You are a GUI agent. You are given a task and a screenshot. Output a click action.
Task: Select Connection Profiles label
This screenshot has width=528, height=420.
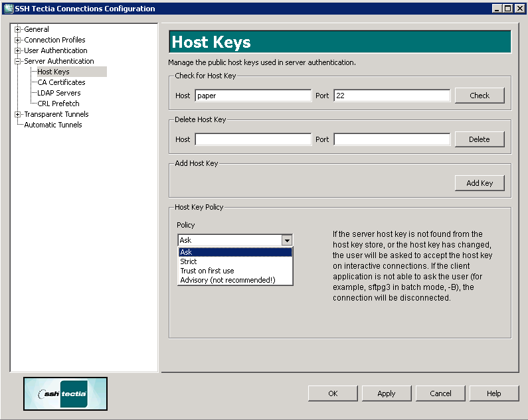coord(54,40)
